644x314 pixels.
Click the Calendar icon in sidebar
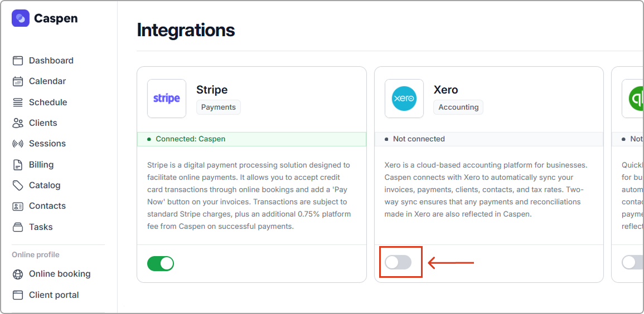coord(18,81)
